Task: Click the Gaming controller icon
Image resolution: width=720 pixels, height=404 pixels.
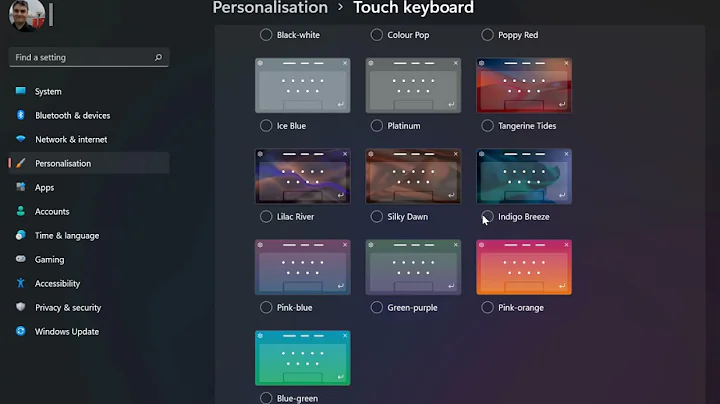Action: click(x=21, y=259)
